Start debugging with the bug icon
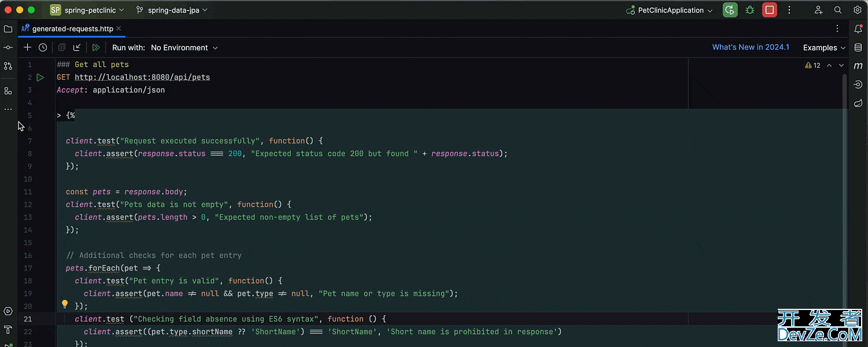 tap(750, 10)
